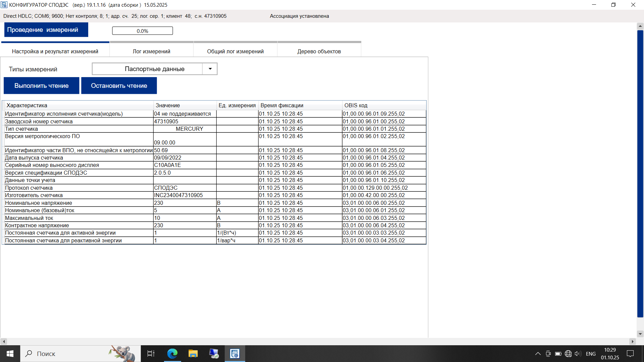Click the 0.0% progress bar
The height and width of the screenshot is (362, 644).
point(142,31)
